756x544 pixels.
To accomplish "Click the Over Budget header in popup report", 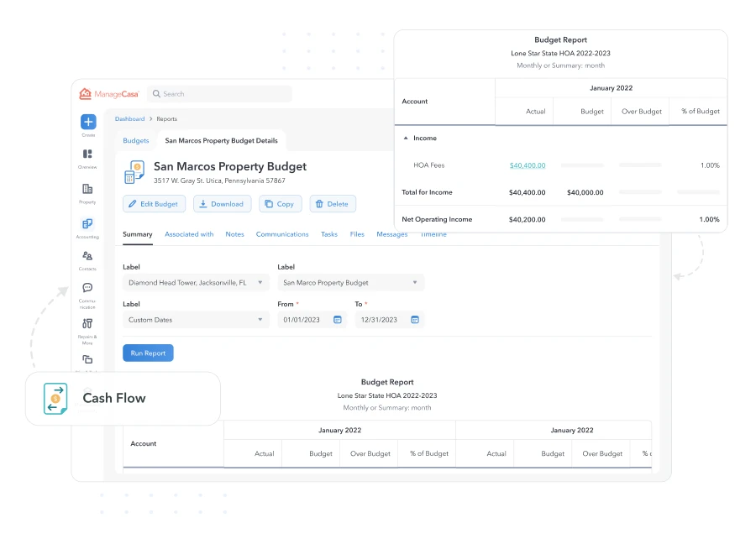I will coord(642,112).
